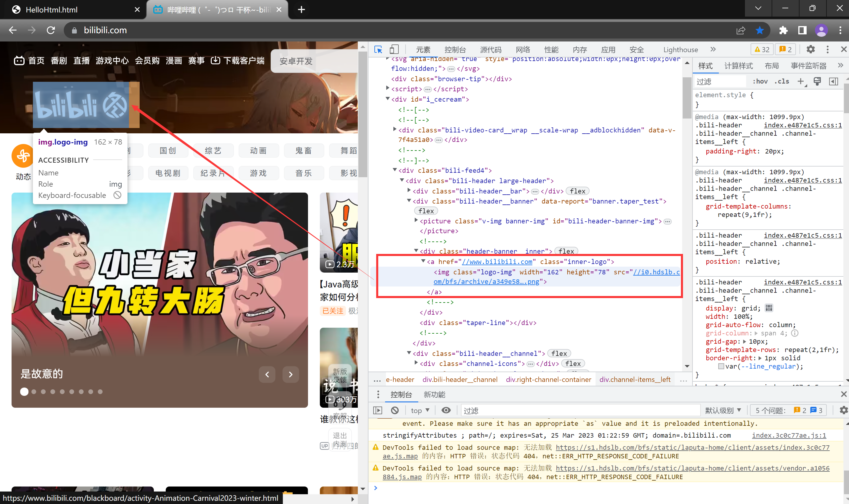849x504 pixels.
Task: Expand the script element node
Action: tap(388, 88)
